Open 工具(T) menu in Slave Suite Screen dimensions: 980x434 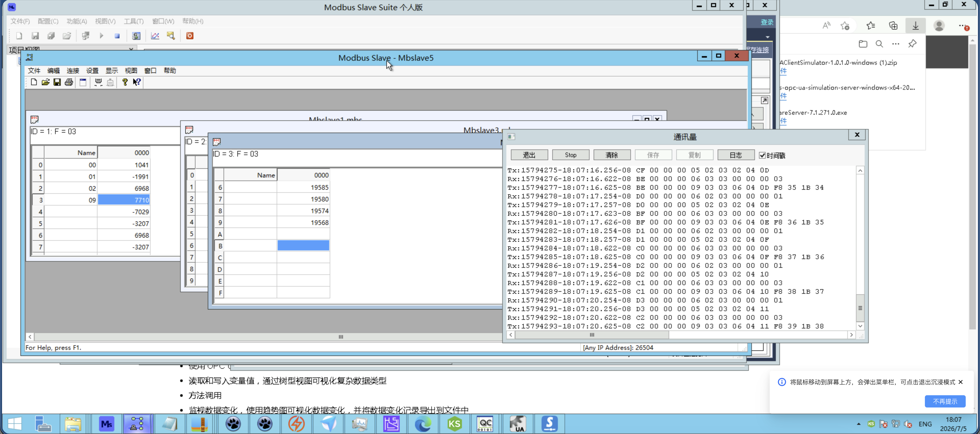[133, 21]
